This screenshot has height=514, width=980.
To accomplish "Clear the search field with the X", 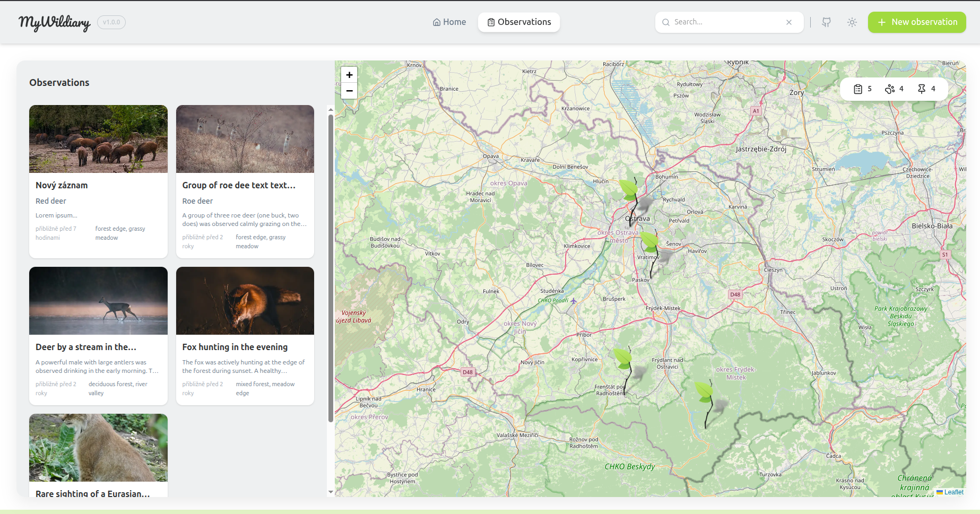I will coord(789,22).
